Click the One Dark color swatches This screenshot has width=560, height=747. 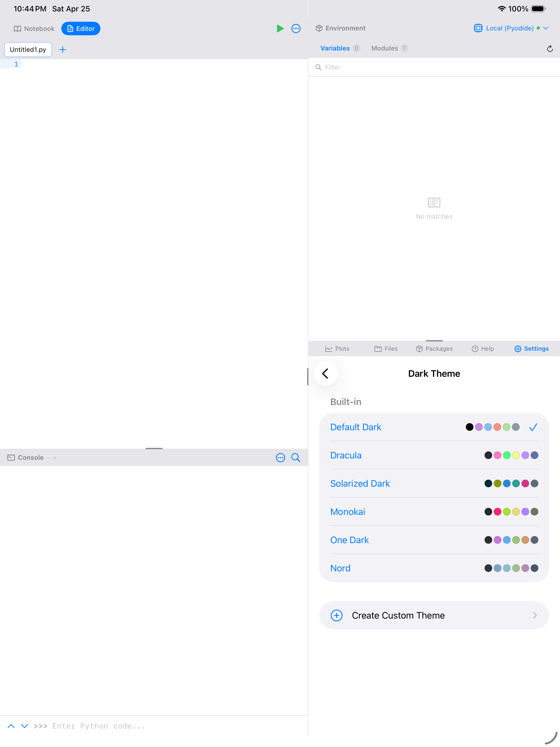[511, 540]
